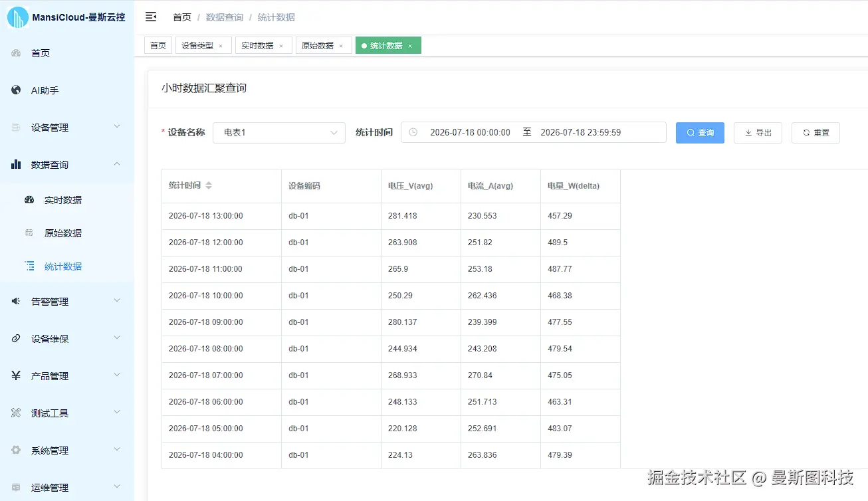Expand the 告警管理 menu chevron

point(117,300)
